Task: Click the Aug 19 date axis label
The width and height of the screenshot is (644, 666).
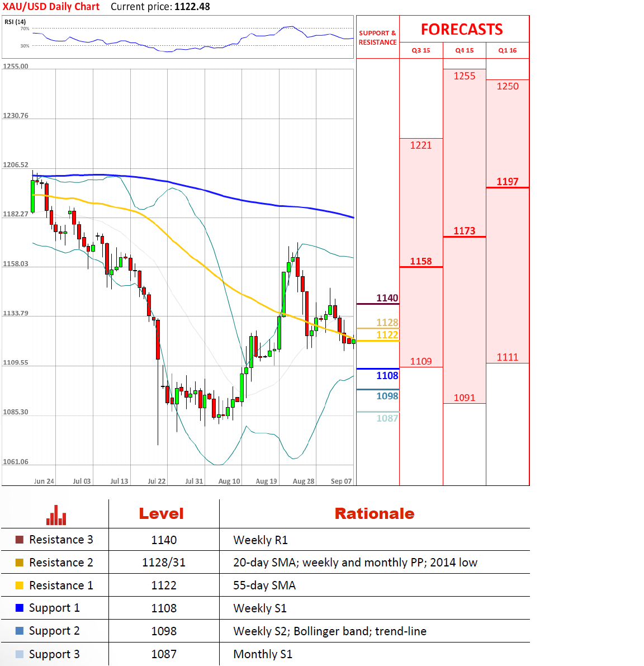Action: [x=266, y=481]
